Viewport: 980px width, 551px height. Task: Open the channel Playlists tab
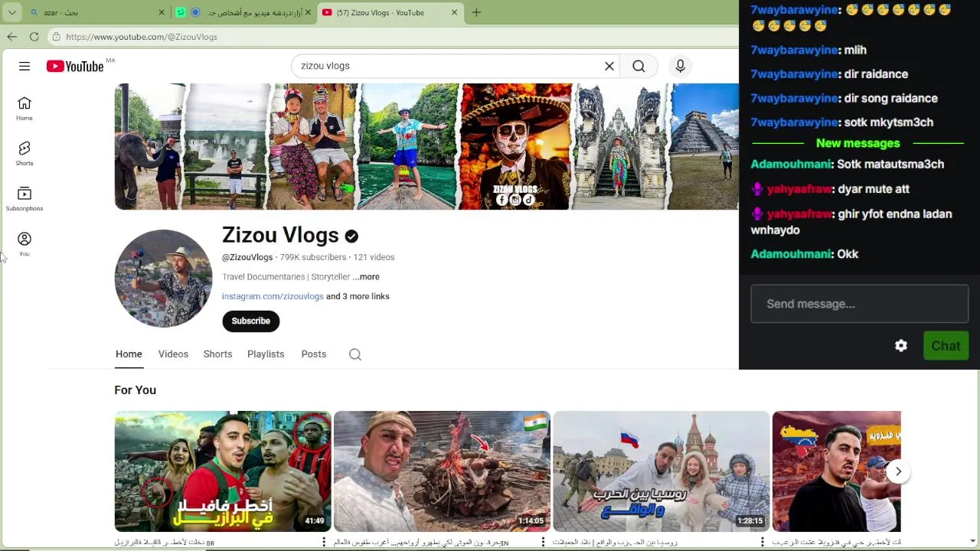(266, 354)
